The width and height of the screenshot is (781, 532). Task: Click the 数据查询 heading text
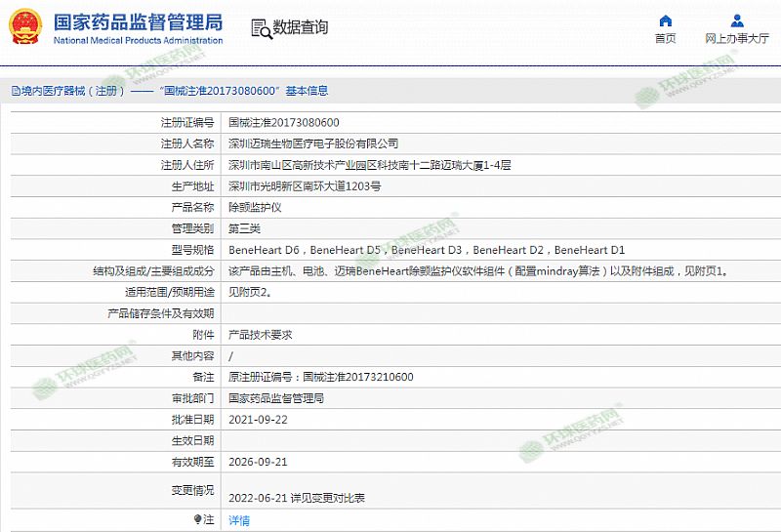pos(301,28)
